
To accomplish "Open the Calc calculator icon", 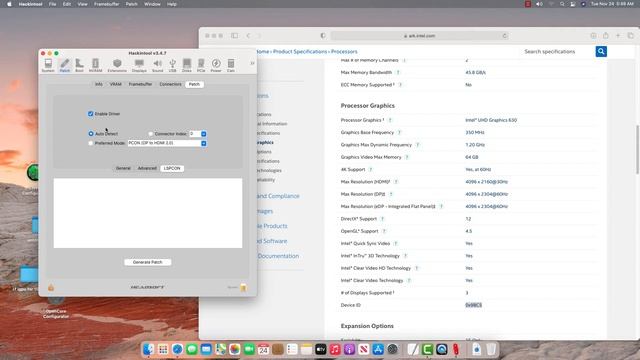I will click(x=231, y=65).
